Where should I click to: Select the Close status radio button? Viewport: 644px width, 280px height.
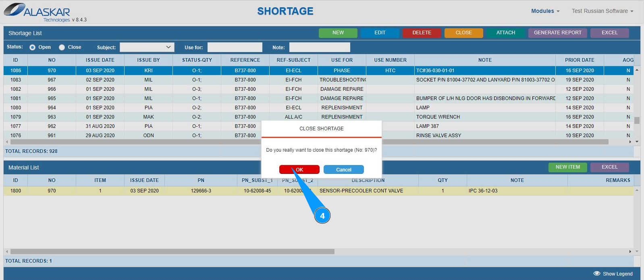pos(62,47)
